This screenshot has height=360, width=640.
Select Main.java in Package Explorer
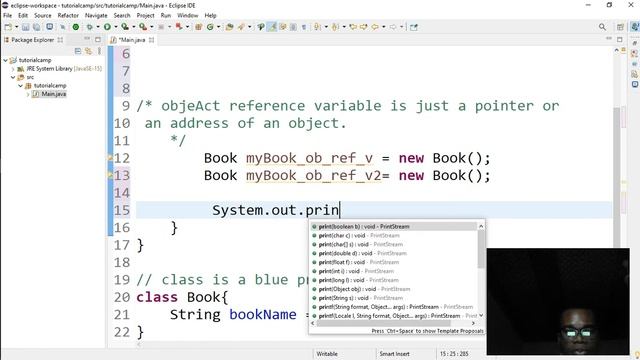coord(53,94)
